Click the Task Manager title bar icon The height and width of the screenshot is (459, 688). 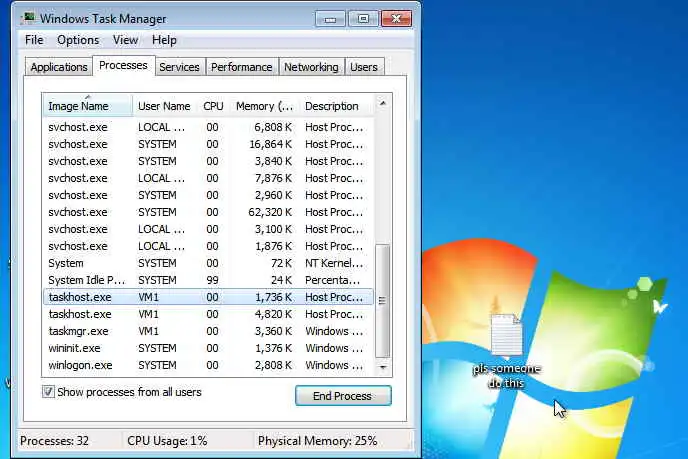[x=29, y=18]
